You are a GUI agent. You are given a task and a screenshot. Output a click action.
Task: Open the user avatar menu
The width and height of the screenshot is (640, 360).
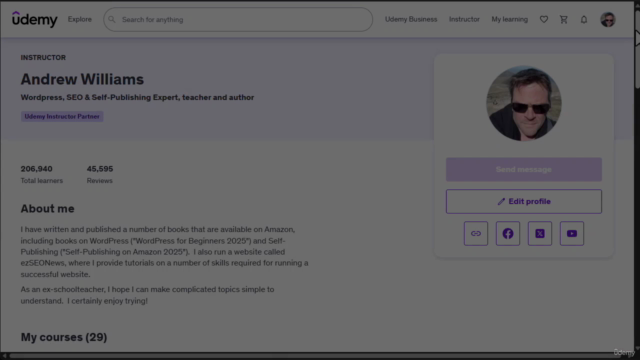click(608, 19)
